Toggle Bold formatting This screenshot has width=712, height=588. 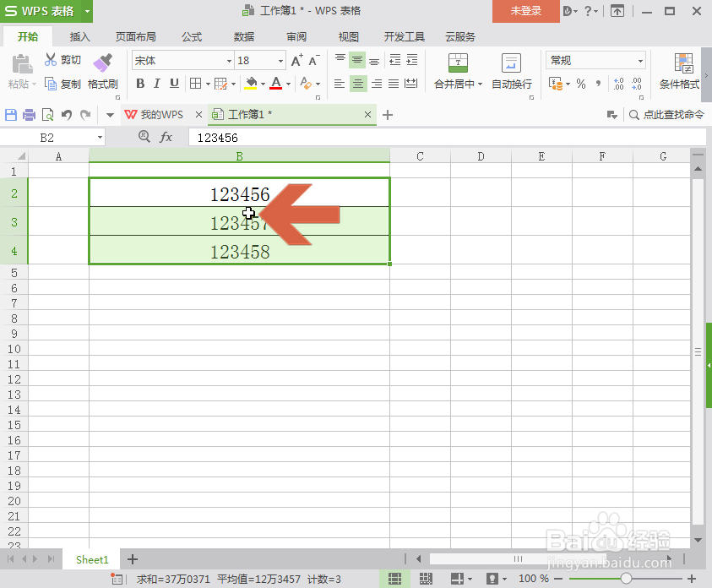pyautogui.click(x=140, y=84)
